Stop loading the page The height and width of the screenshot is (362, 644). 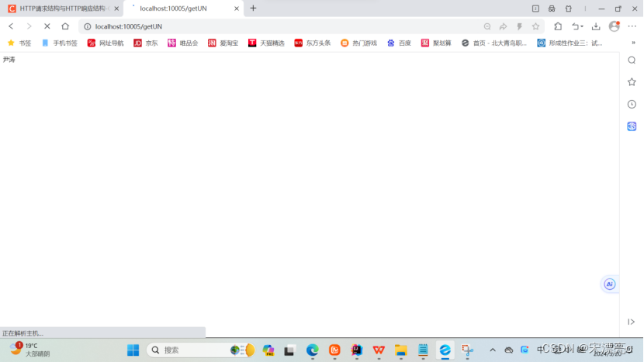click(x=47, y=26)
